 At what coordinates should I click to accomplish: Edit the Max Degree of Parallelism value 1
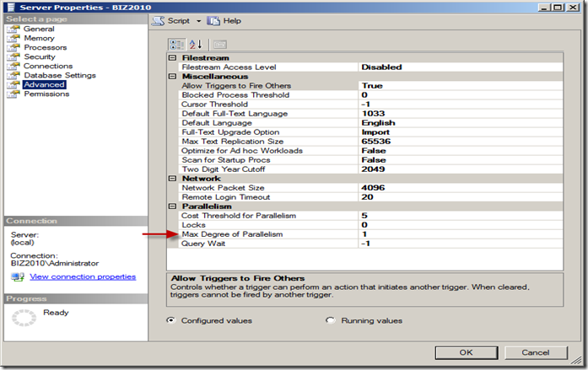(x=461, y=234)
